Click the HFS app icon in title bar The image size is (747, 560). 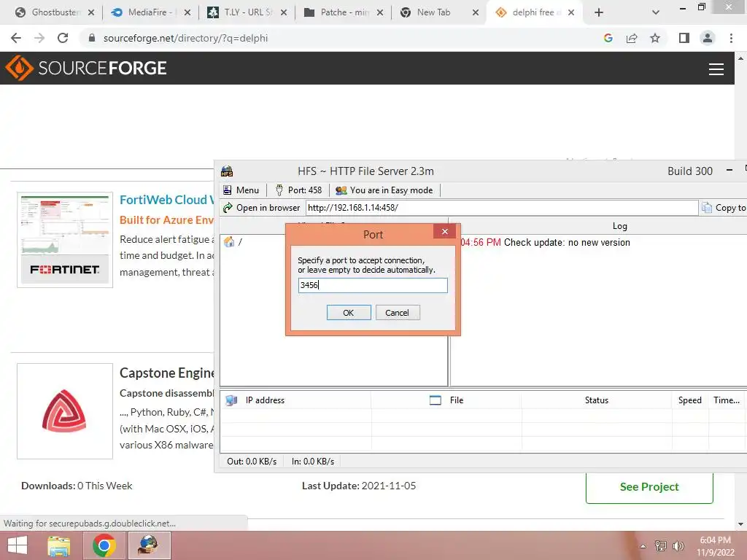pos(227,171)
